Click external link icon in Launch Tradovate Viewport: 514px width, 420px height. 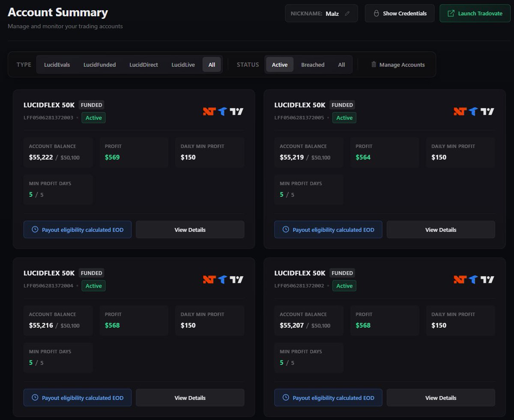451,13
